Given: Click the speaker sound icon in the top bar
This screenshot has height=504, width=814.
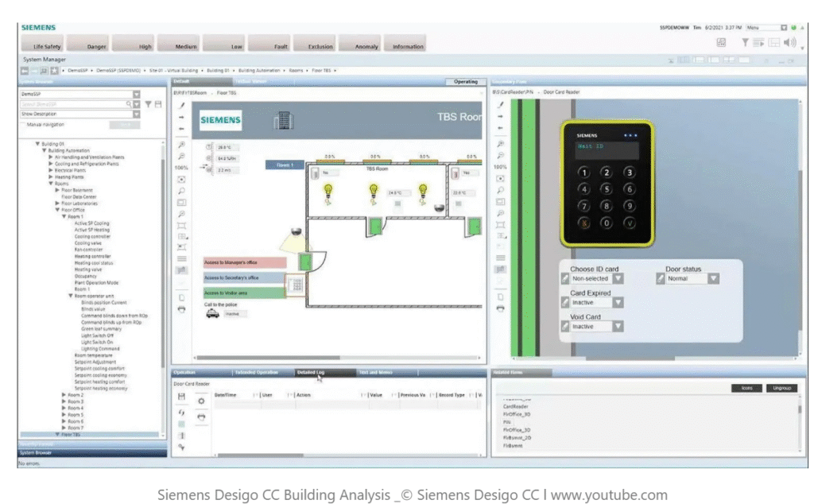Looking at the screenshot, I should [789, 43].
